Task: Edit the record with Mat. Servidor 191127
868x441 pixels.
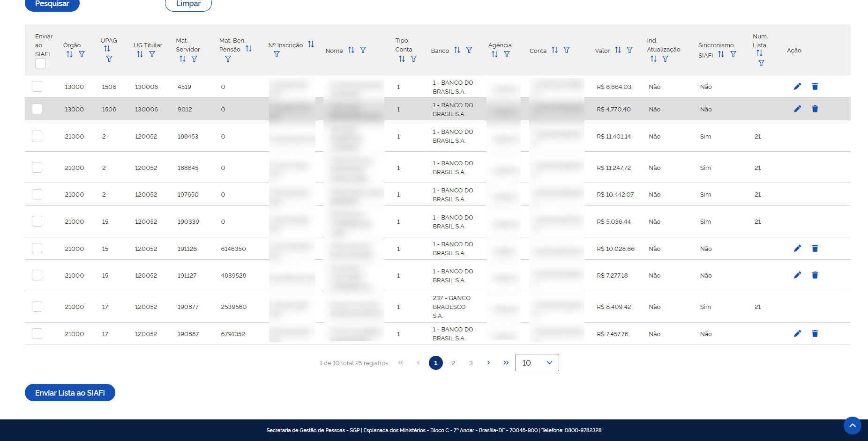Action: pyautogui.click(x=797, y=275)
